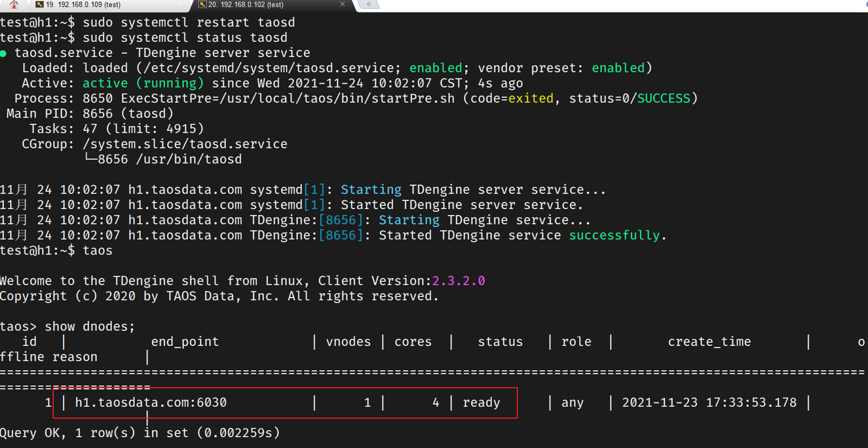Click the 'role' column header
868x448 pixels.
point(576,342)
